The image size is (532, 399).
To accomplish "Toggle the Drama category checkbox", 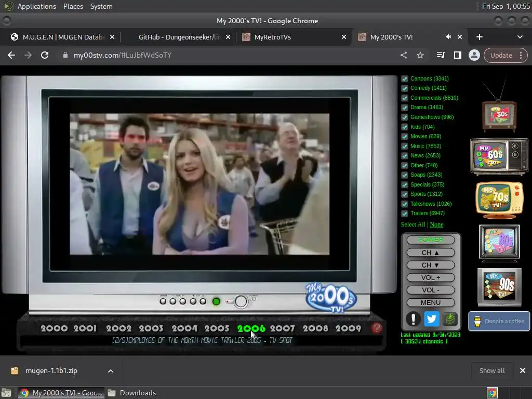I will tap(404, 108).
